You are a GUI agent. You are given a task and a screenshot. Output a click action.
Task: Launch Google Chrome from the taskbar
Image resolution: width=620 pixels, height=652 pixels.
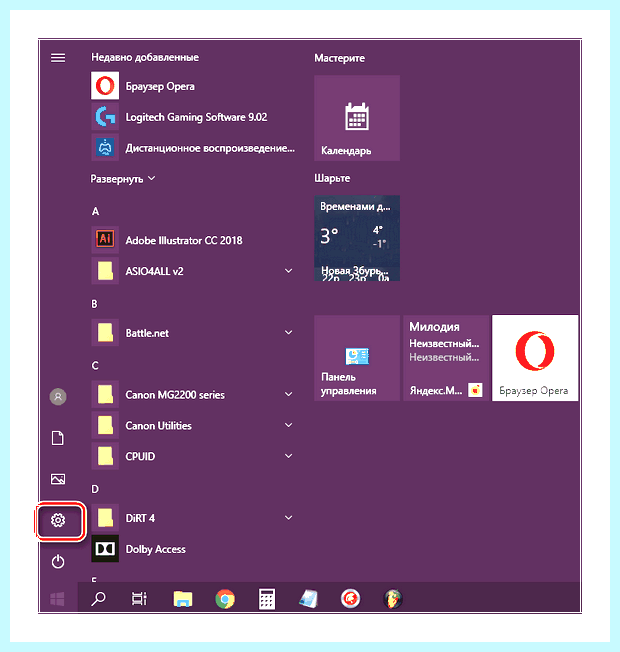pos(225,599)
